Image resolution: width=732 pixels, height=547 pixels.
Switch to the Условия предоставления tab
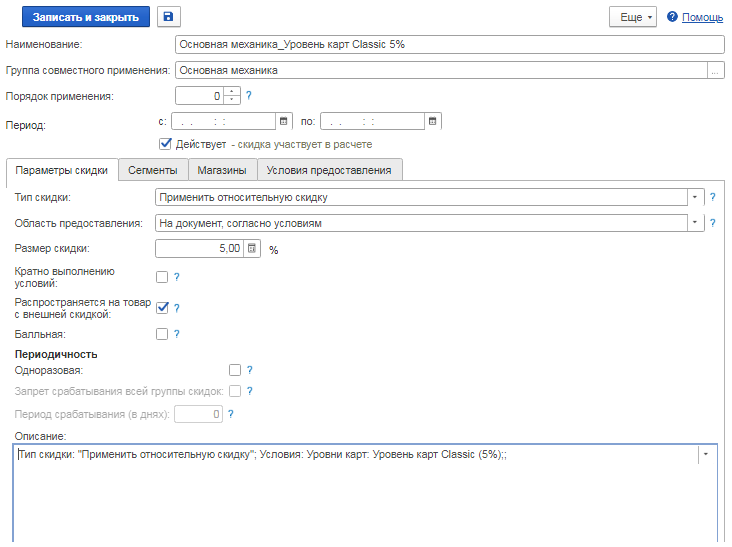[x=329, y=170]
